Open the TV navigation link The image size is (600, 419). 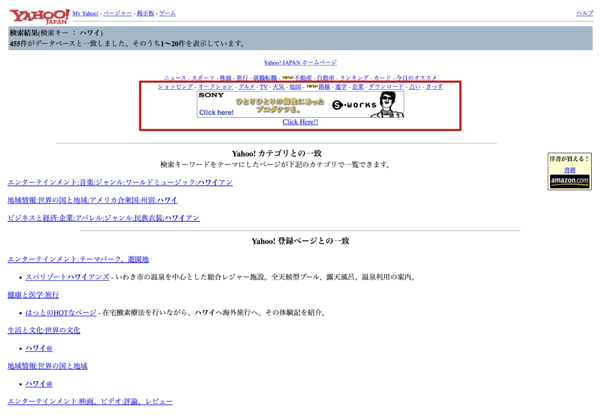pyautogui.click(x=264, y=87)
